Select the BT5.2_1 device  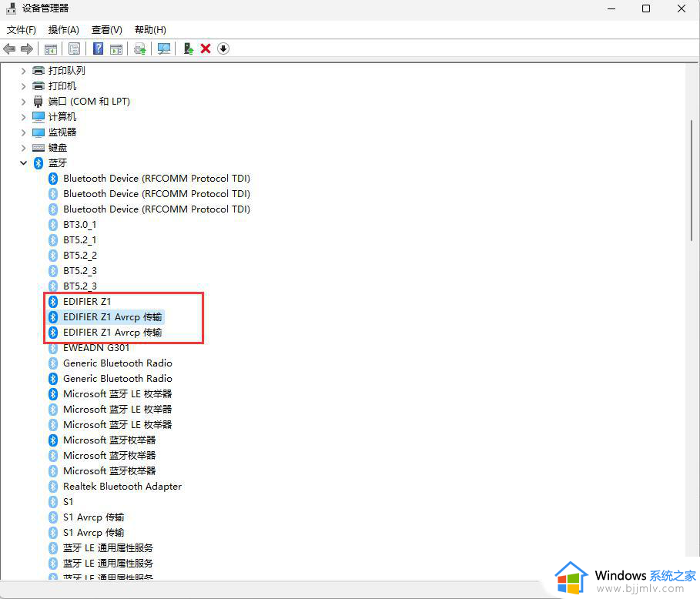(79, 240)
